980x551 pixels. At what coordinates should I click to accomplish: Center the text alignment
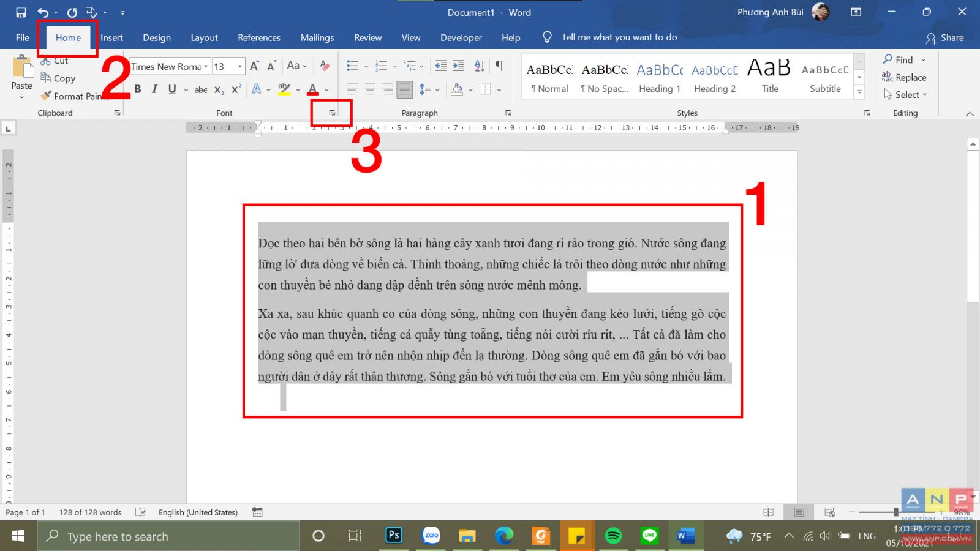tap(370, 89)
